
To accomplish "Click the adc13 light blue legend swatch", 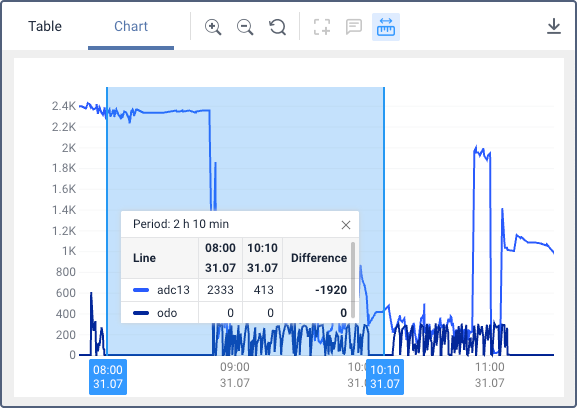I will 141,290.
